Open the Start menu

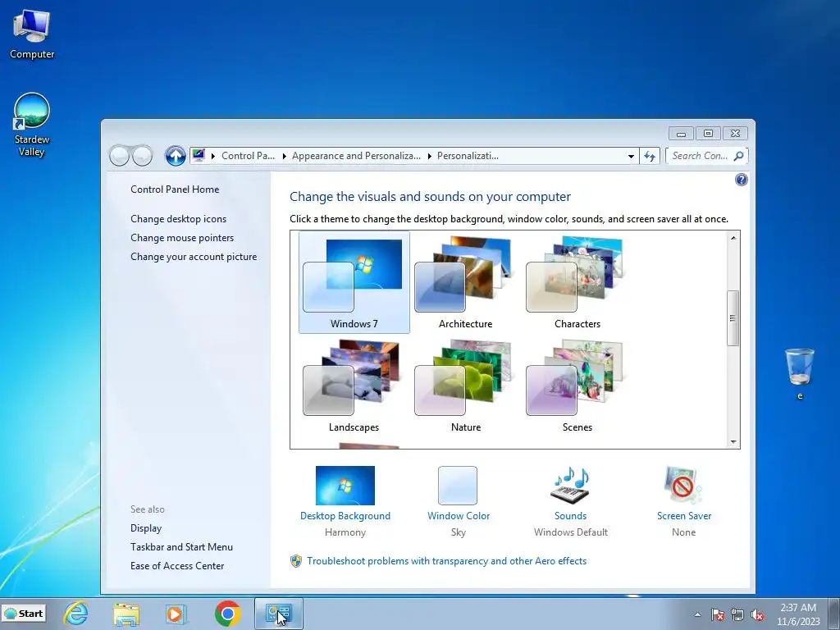point(24,614)
